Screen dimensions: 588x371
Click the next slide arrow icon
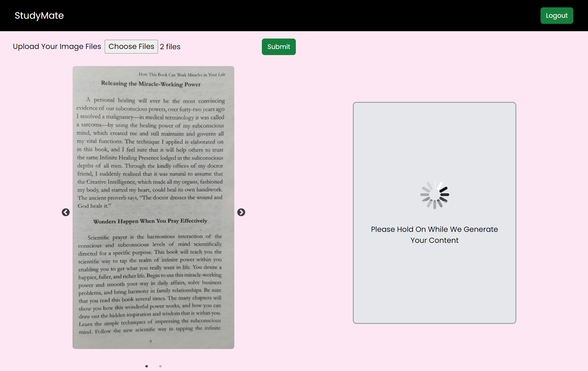(x=241, y=212)
